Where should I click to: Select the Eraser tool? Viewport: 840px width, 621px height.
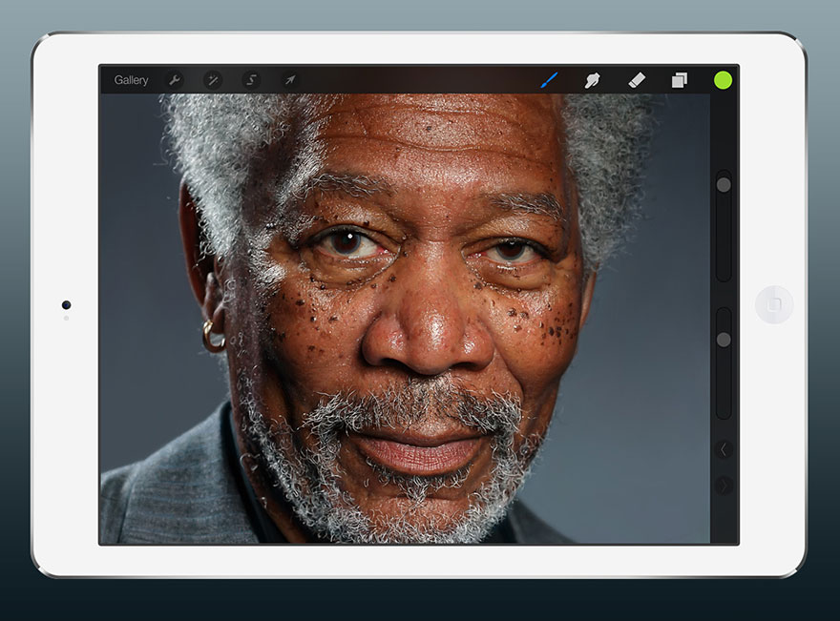coord(637,80)
